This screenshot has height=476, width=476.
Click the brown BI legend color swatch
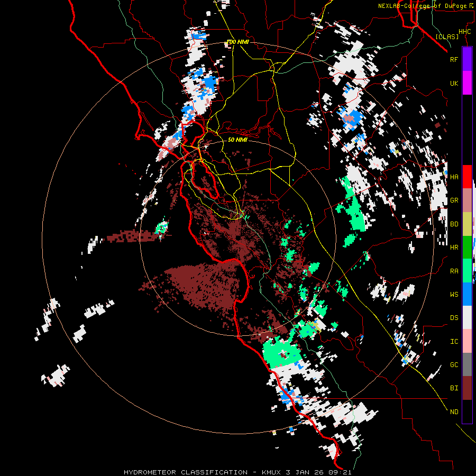[467, 388]
